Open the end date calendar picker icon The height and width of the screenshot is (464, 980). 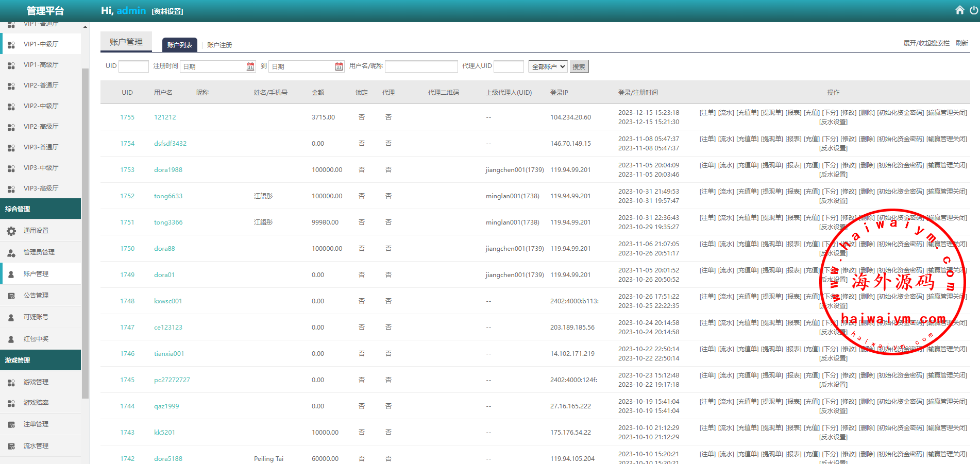click(x=339, y=66)
